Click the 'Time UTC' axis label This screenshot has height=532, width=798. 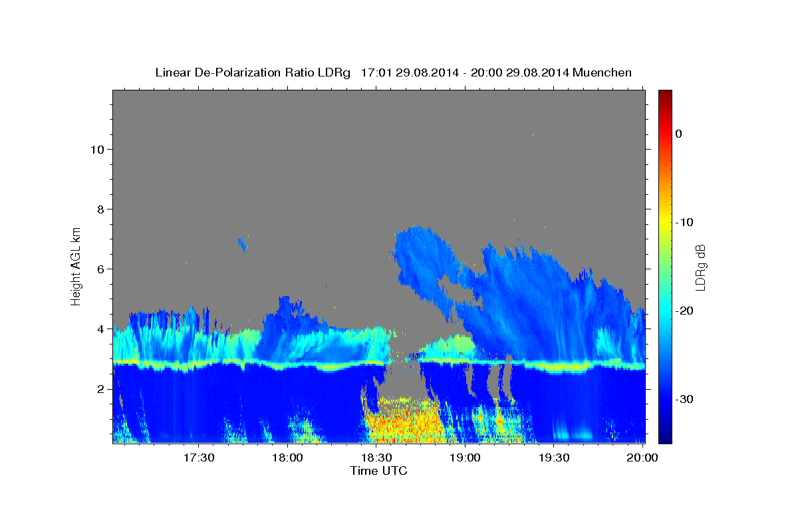point(378,471)
